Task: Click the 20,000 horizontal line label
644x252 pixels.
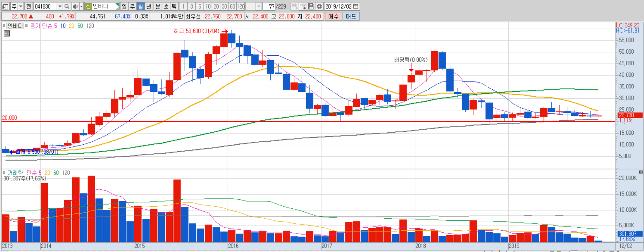Action: click(10, 118)
